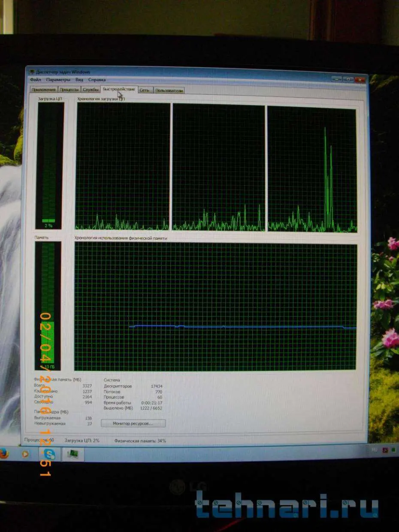The image size is (399, 532).
Task: Minimize the Task Manager window
Action: tap(337, 79)
